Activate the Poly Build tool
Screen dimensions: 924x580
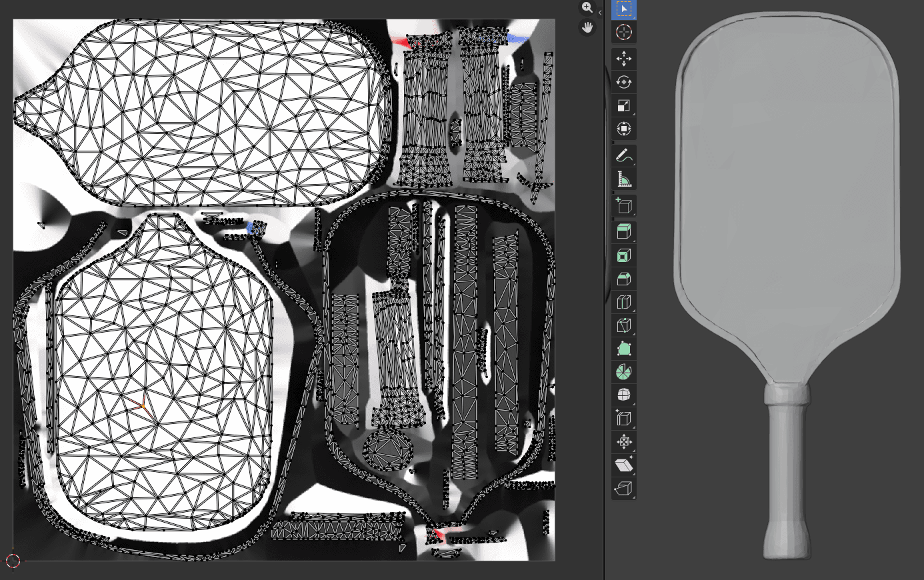click(x=624, y=347)
